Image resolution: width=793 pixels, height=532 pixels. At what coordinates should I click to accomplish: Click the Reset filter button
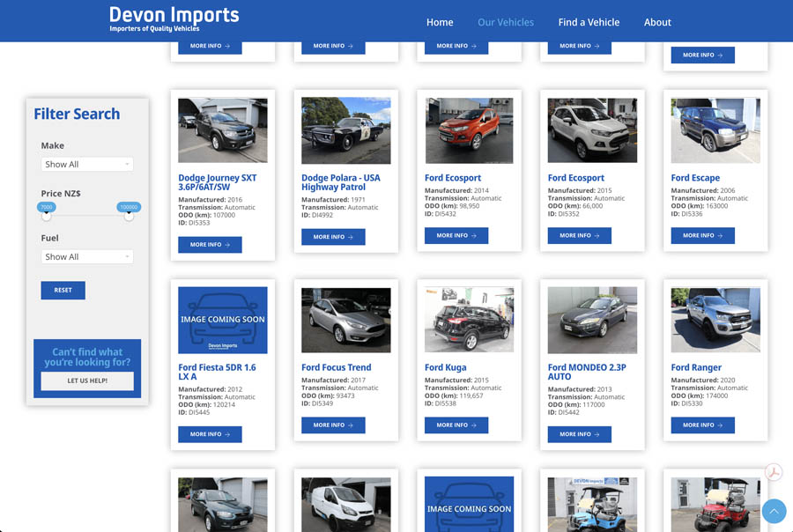tap(63, 291)
